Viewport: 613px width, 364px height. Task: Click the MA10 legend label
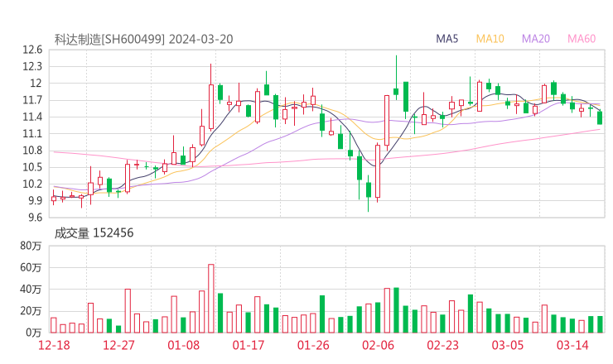click(x=490, y=39)
